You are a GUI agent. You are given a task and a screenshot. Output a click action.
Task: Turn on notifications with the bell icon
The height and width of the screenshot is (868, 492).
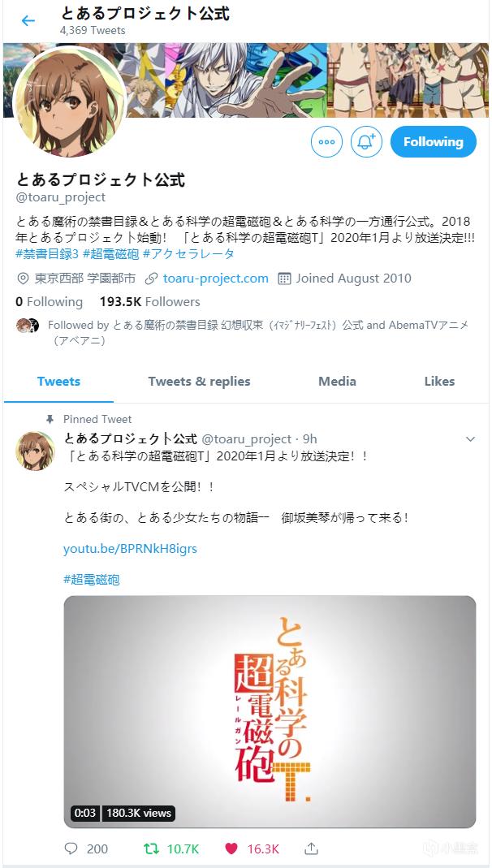tap(366, 142)
